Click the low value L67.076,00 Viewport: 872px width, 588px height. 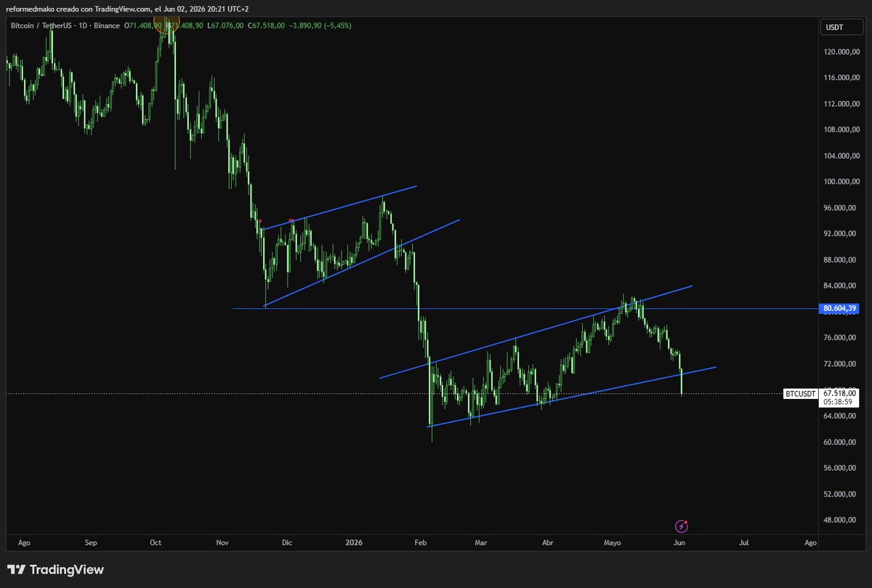226,25
